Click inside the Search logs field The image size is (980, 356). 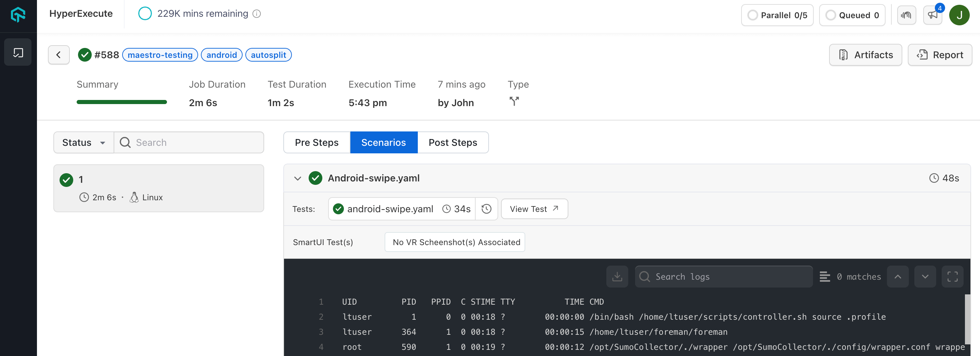[723, 277]
